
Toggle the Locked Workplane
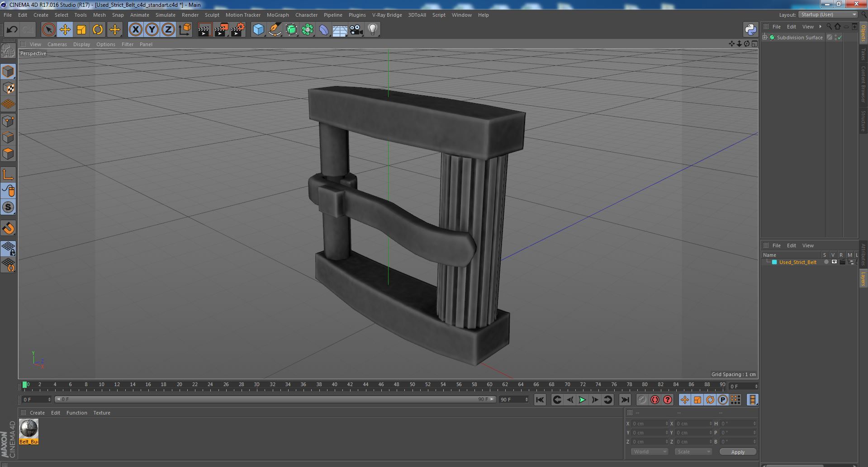[8, 248]
